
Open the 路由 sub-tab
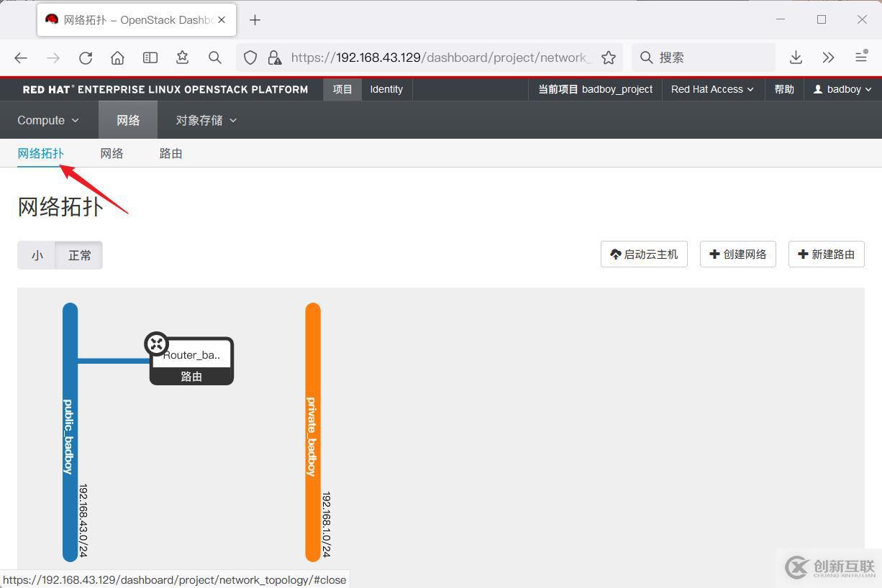click(171, 153)
